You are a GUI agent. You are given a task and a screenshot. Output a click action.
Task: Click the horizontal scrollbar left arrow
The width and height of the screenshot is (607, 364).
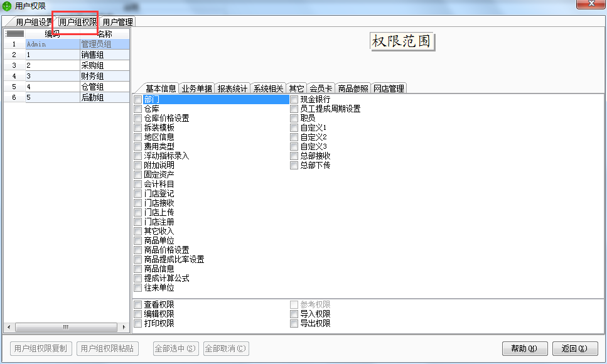click(9, 327)
